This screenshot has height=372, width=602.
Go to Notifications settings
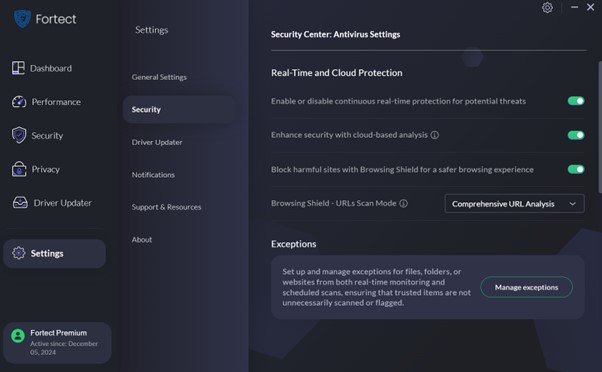pos(153,175)
